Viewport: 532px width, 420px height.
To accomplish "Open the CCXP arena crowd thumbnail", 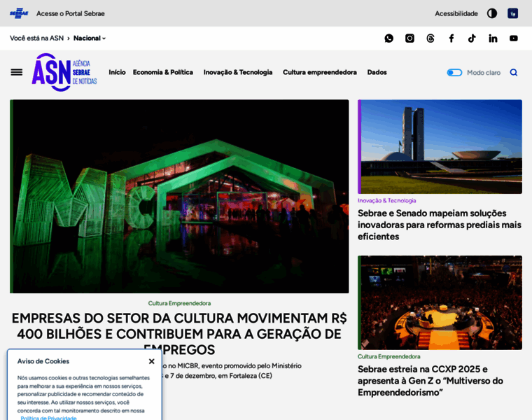I will (440, 302).
